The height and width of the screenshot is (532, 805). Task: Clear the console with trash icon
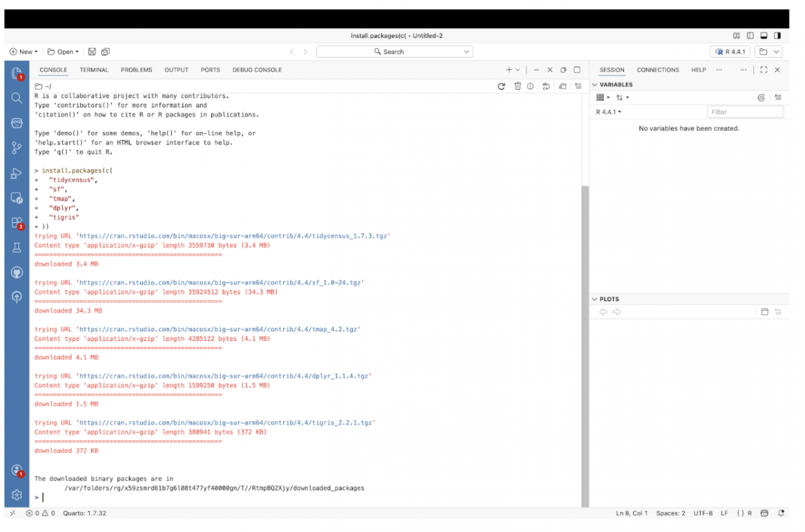coord(518,86)
